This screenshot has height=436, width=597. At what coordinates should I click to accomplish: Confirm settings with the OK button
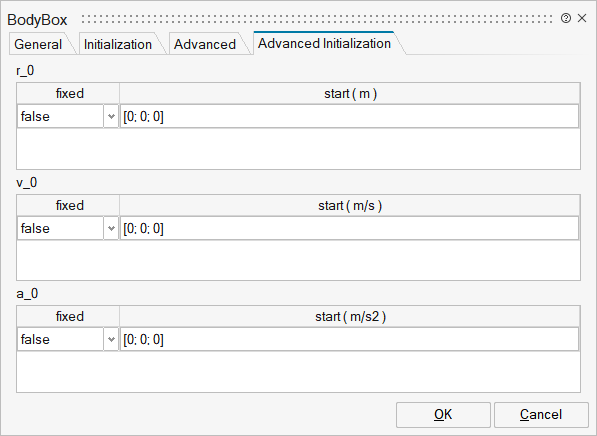(x=443, y=415)
